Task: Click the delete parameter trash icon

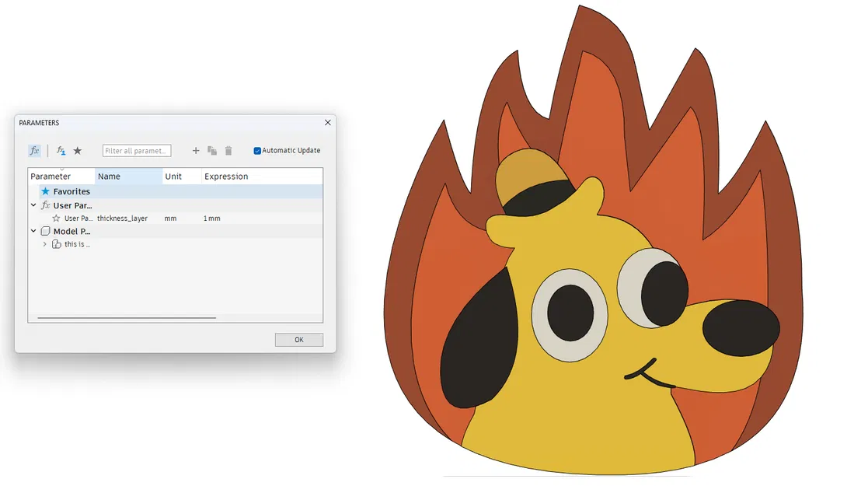Action: coord(228,151)
